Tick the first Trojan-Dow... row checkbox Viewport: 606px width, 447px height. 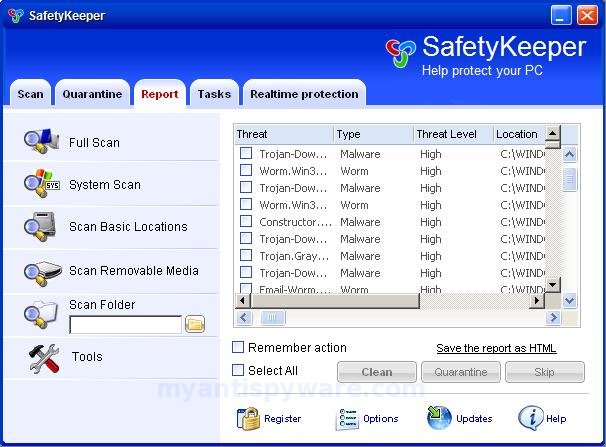pyautogui.click(x=246, y=153)
